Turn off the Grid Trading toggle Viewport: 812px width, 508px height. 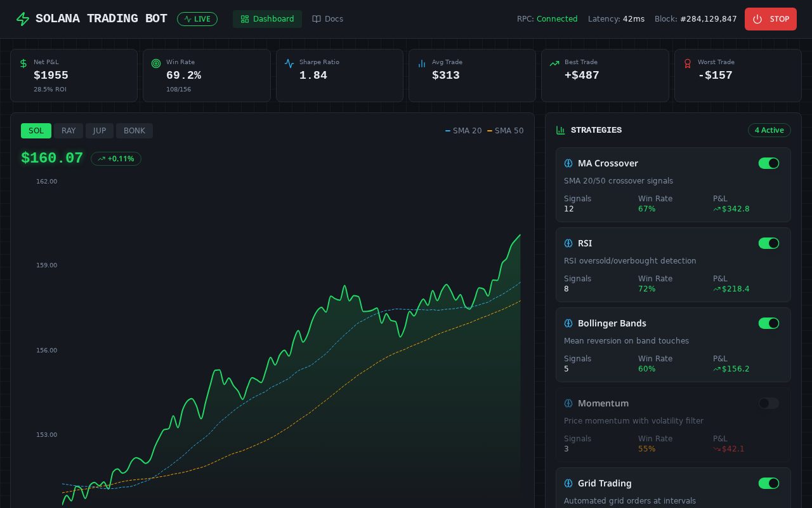pyautogui.click(x=769, y=483)
